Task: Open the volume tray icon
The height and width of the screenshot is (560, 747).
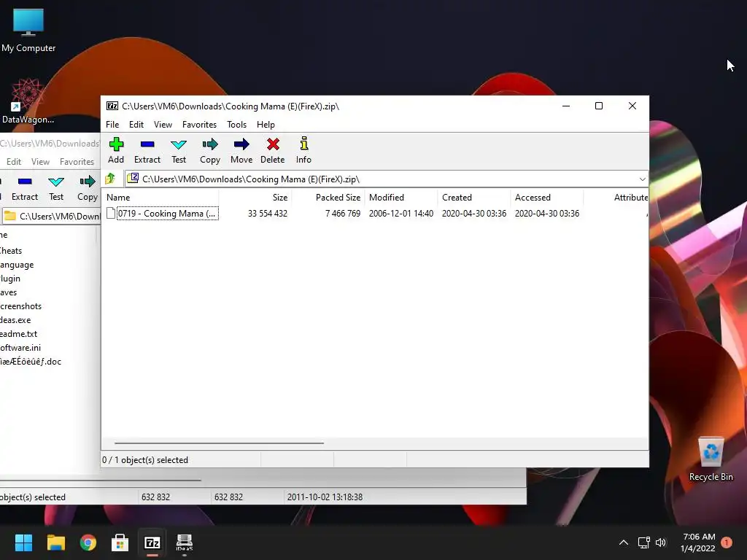Action: click(661, 542)
